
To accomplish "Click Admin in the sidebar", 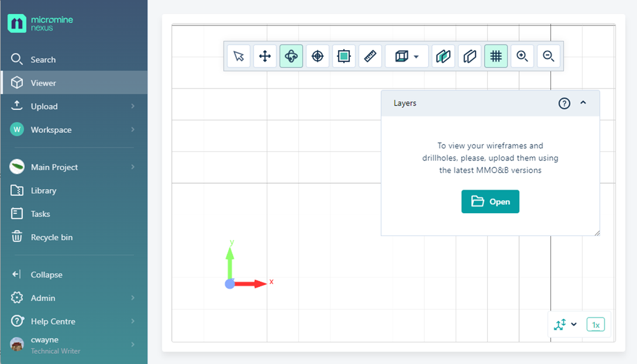I will pos(74,298).
